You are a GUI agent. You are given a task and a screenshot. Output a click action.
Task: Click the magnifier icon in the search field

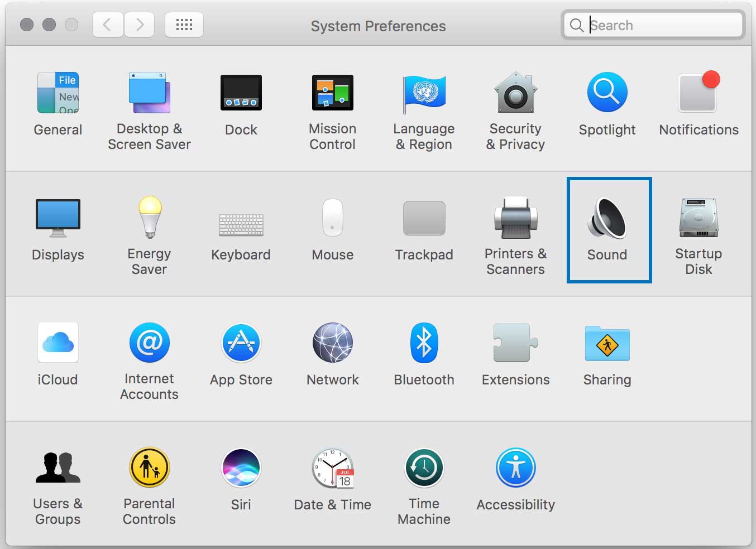click(x=577, y=25)
